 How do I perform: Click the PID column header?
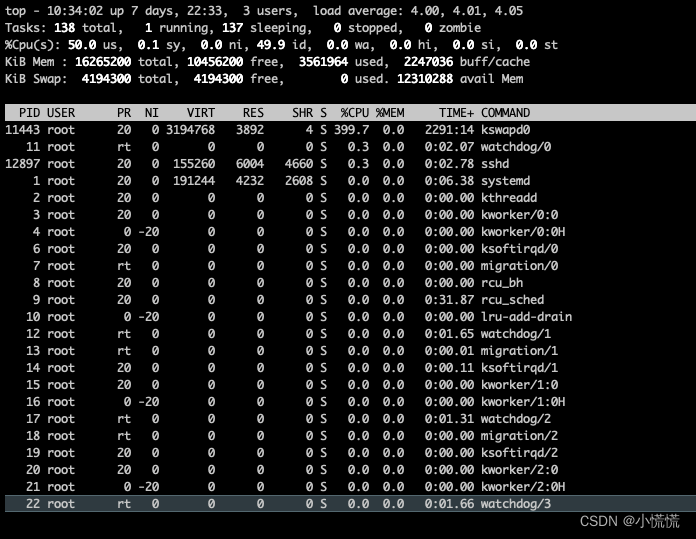(x=29, y=113)
